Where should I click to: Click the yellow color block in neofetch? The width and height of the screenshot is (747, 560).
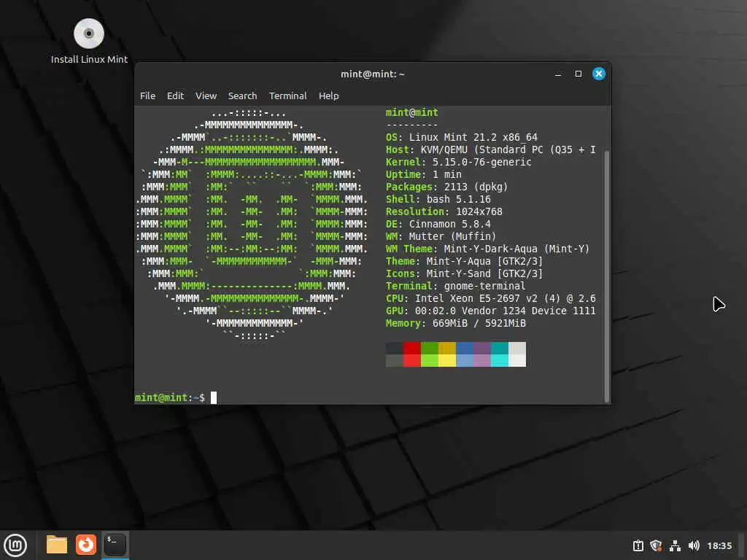(x=447, y=354)
